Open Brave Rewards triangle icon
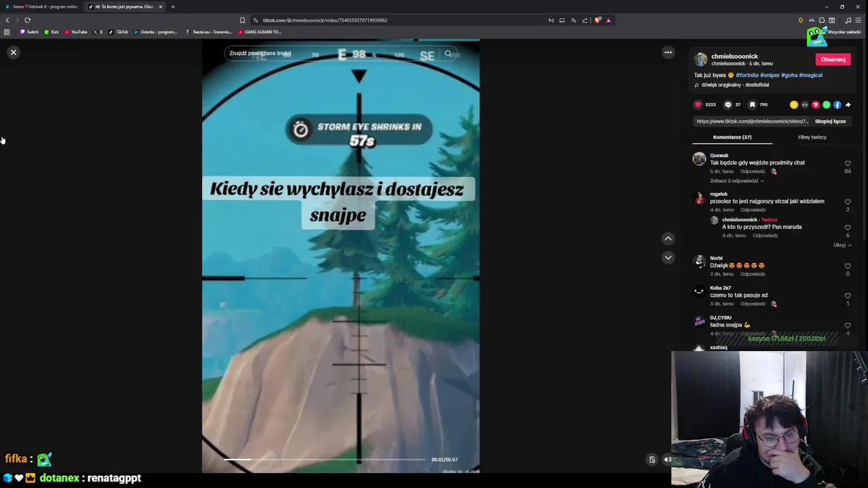 [608, 20]
